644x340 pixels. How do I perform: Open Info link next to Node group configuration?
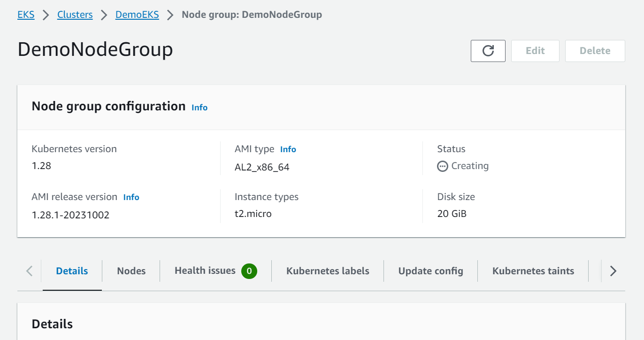199,108
